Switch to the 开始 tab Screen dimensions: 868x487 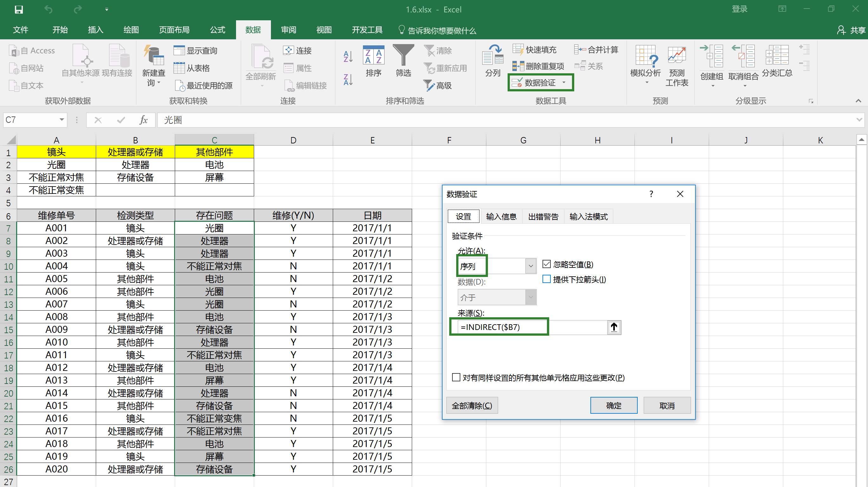[x=60, y=30]
